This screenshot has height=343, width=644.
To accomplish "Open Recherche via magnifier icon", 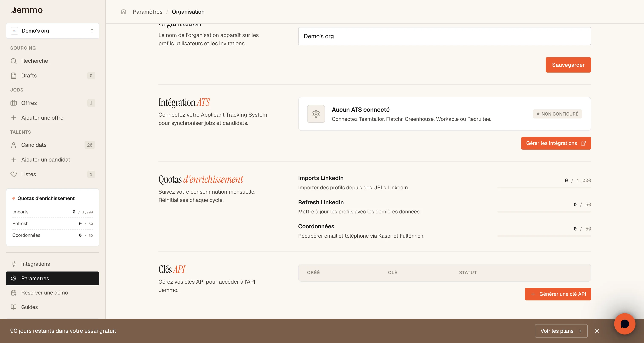I will 14,61.
